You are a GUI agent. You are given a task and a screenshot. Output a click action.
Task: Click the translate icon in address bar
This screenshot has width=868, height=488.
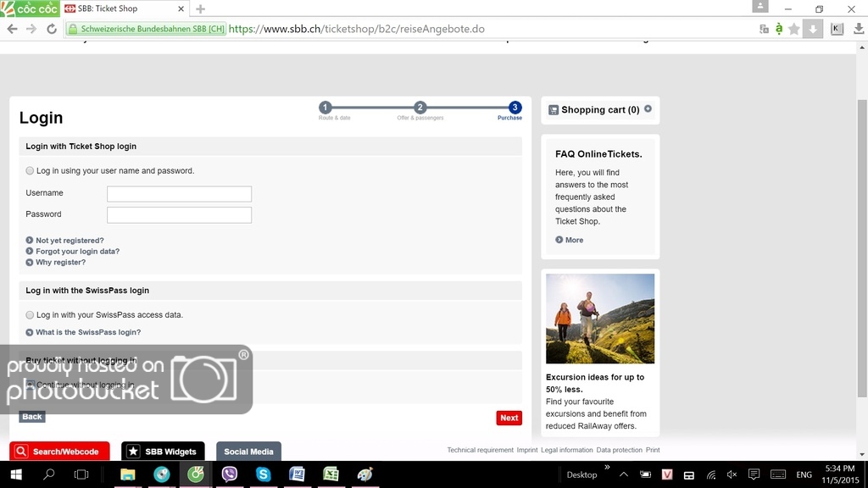(x=764, y=29)
